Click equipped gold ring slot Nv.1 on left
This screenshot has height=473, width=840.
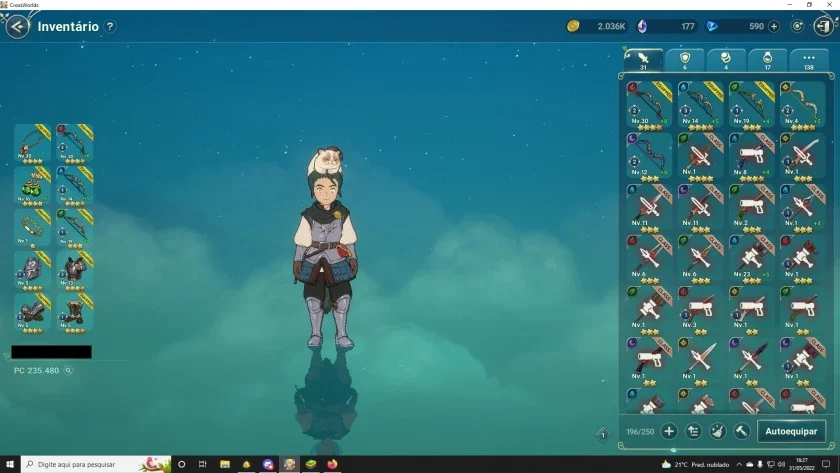[x=32, y=228]
